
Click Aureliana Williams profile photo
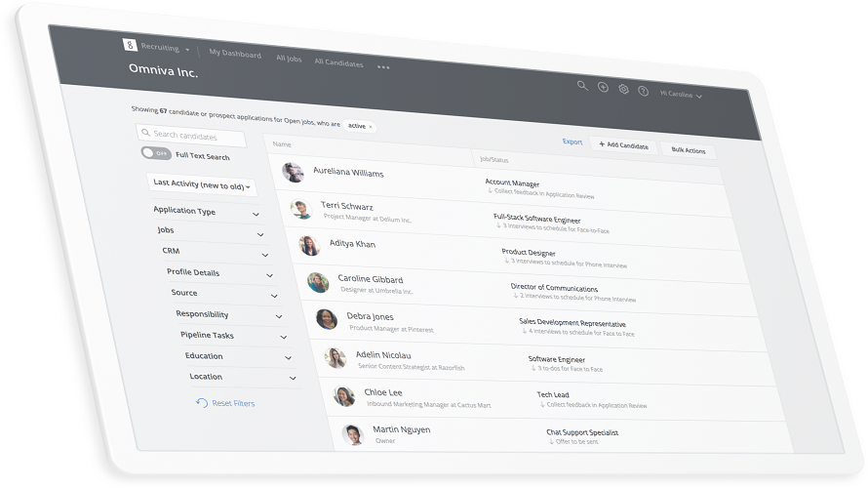(x=293, y=173)
